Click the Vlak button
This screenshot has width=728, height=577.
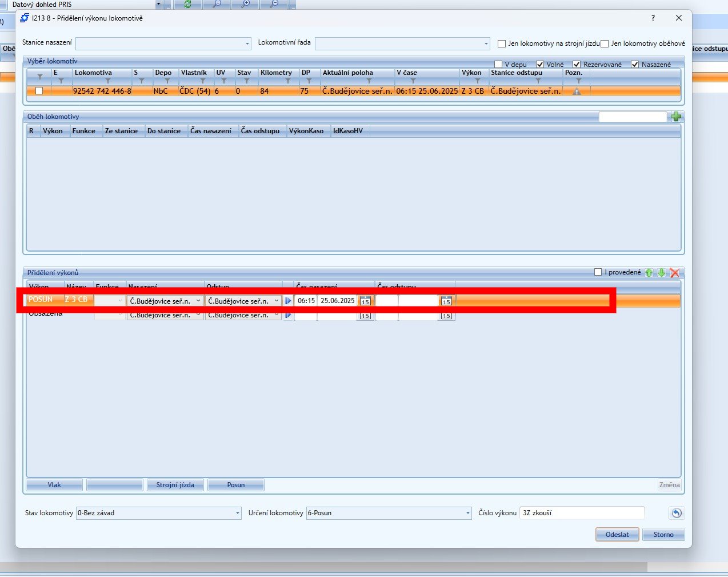[x=54, y=485]
